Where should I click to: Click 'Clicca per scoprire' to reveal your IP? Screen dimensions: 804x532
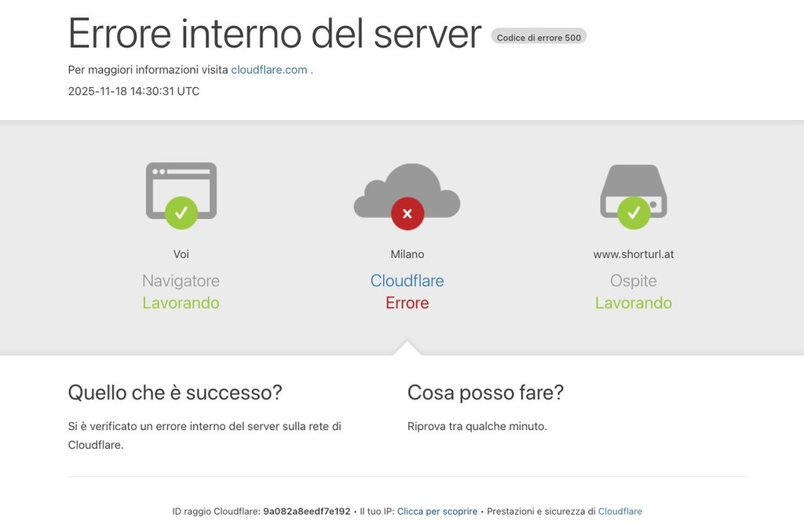[437, 512]
